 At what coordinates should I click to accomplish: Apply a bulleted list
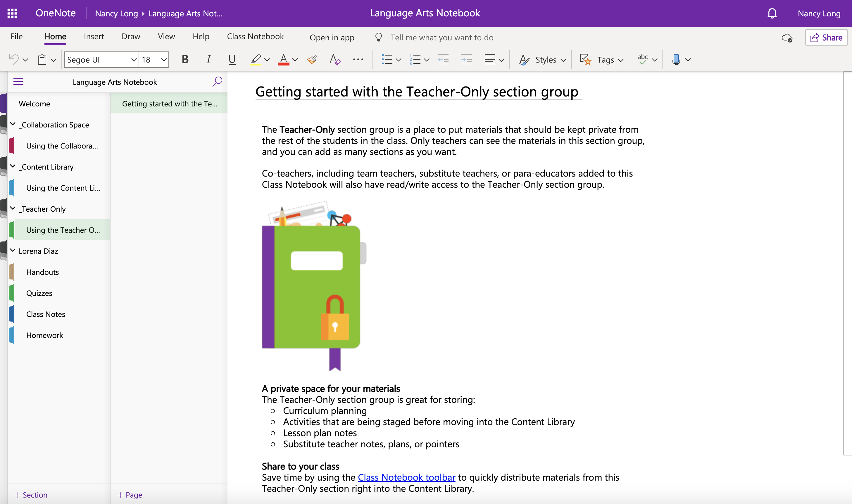(x=387, y=59)
